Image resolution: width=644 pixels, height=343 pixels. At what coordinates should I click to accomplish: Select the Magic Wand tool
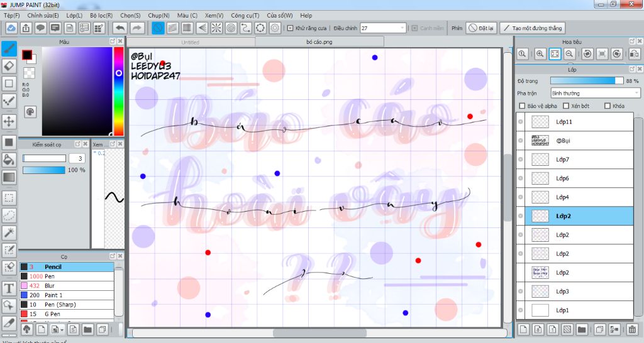(9, 232)
